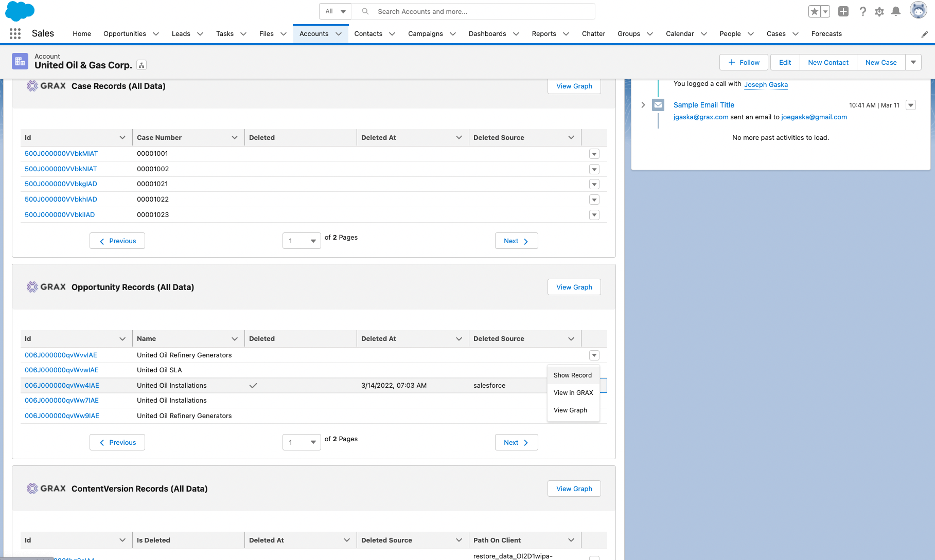Screen dimensions: 935x560
Task: Click the Search Accounts and more field
Action: pyautogui.click(x=473, y=11)
